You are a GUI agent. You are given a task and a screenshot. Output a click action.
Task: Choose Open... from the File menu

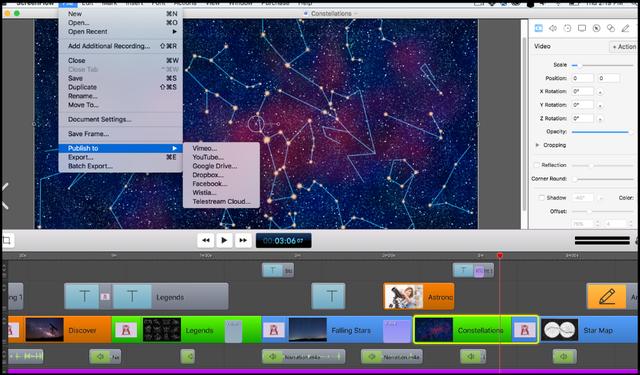(x=121, y=22)
